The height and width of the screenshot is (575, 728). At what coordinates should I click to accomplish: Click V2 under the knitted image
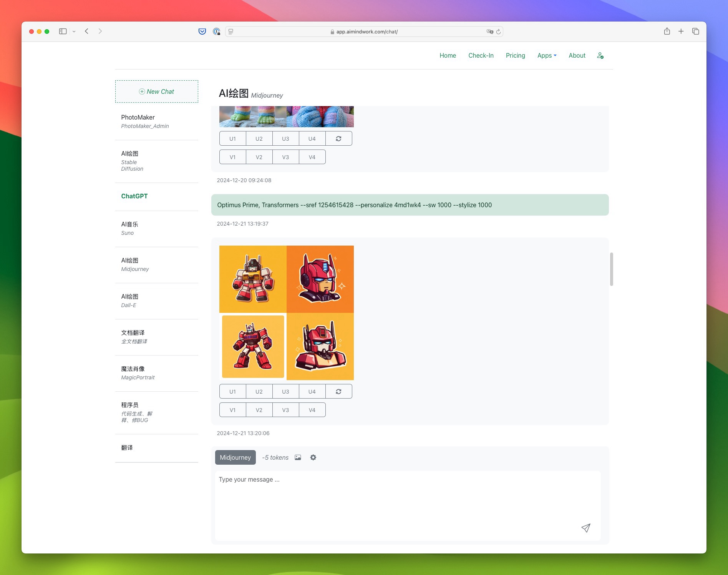(x=259, y=157)
